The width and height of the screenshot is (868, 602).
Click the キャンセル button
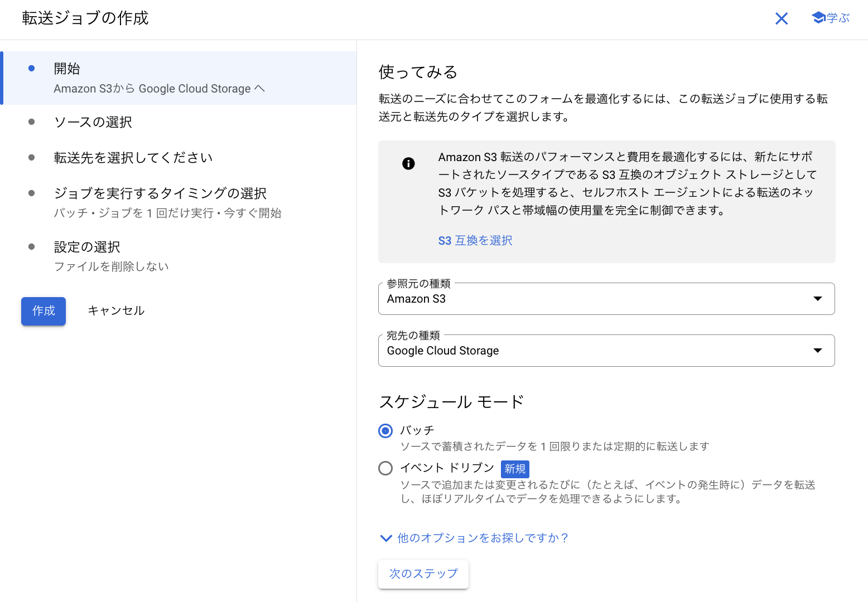tap(115, 310)
